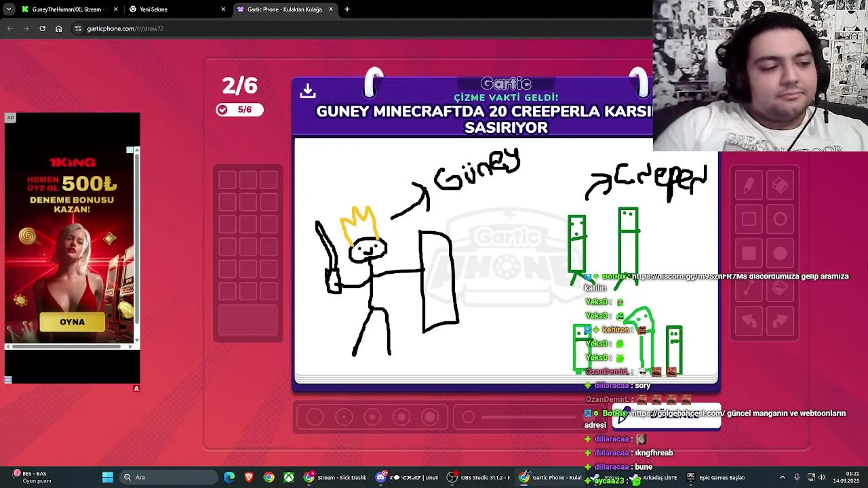Open the ad info icon on banner

click(130, 150)
